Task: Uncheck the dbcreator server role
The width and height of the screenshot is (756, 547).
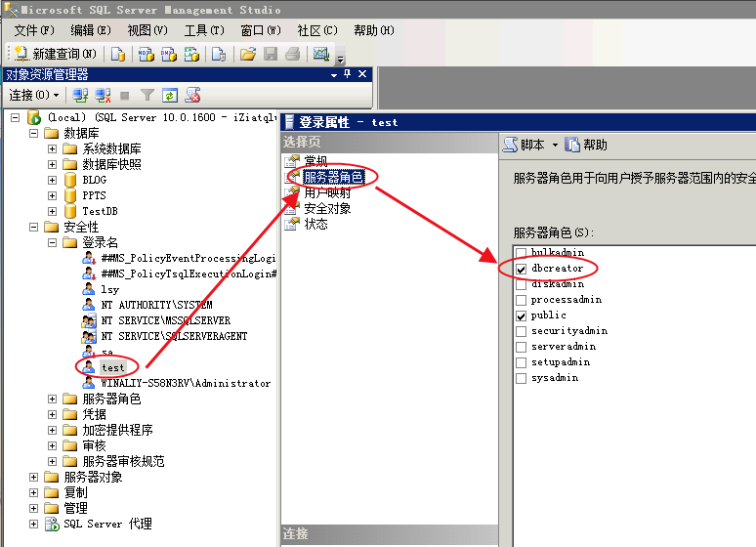Action: (521, 269)
